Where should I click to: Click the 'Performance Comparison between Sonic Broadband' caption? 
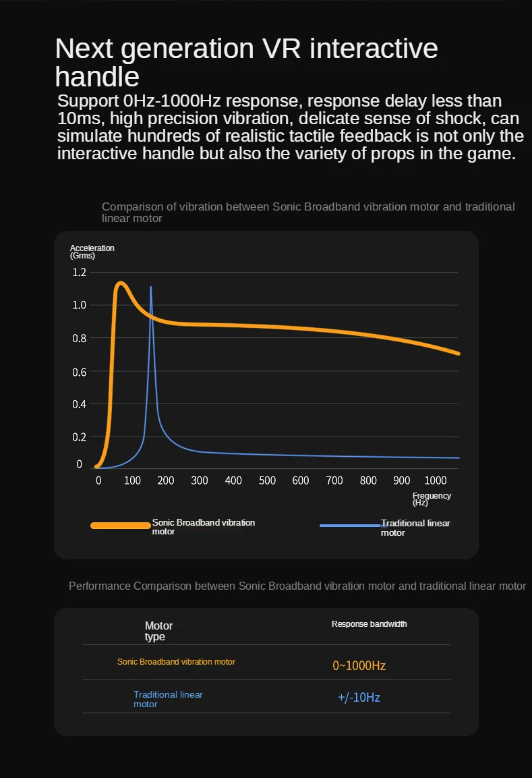[297, 586]
